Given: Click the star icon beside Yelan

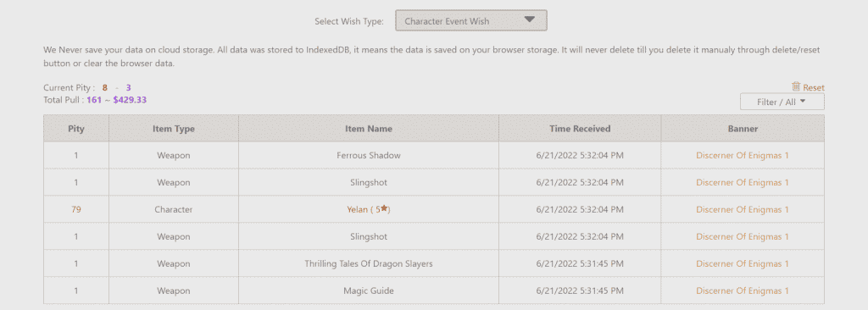Looking at the screenshot, I should (x=384, y=208).
